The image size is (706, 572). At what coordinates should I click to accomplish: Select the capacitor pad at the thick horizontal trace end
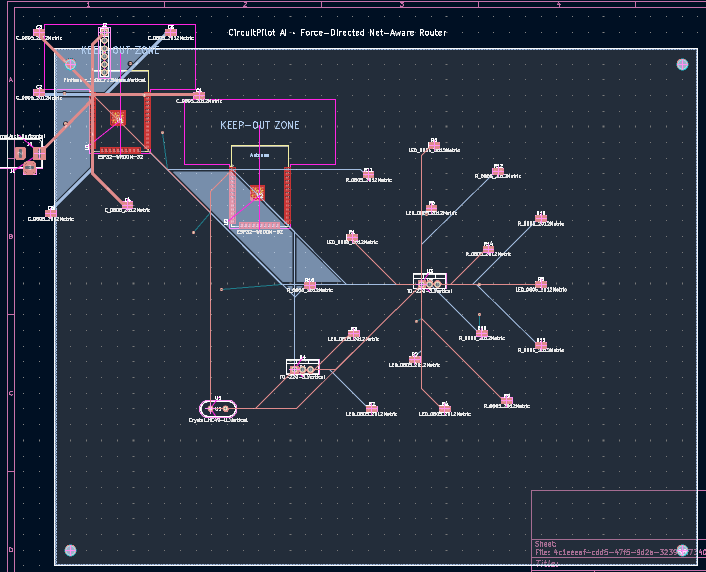tap(199, 95)
